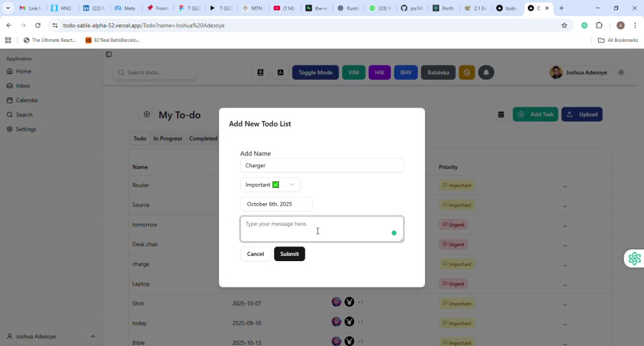Switch to the Todo tab
Viewport: 644px width, 346px height.
(140, 138)
